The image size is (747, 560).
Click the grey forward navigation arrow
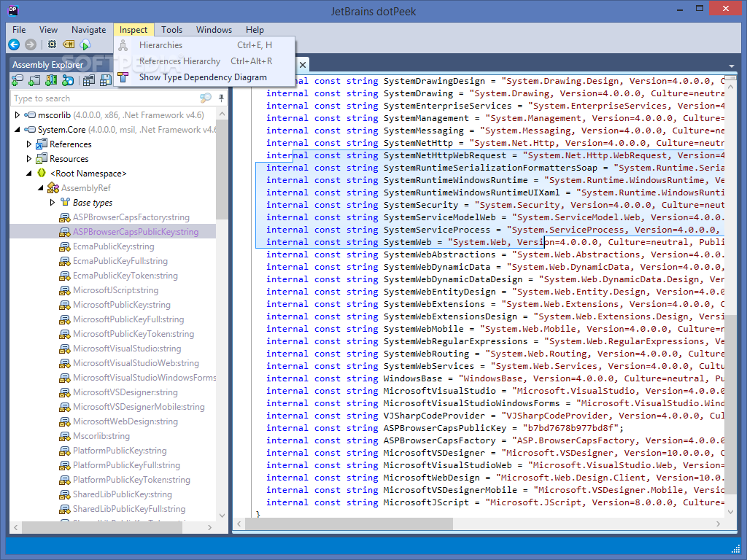click(x=31, y=44)
